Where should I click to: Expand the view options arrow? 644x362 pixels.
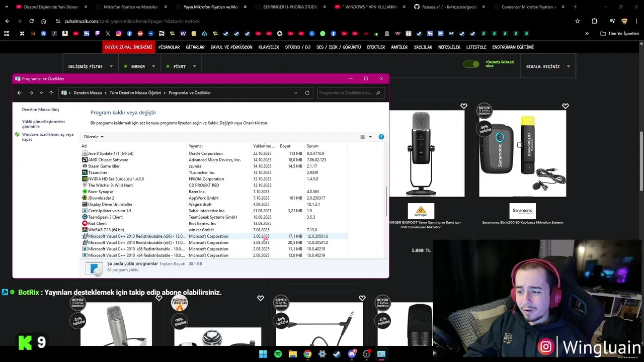[x=370, y=137]
